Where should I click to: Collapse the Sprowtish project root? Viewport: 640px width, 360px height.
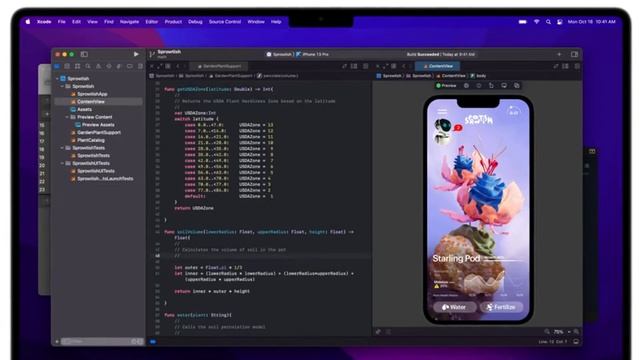coord(57,78)
